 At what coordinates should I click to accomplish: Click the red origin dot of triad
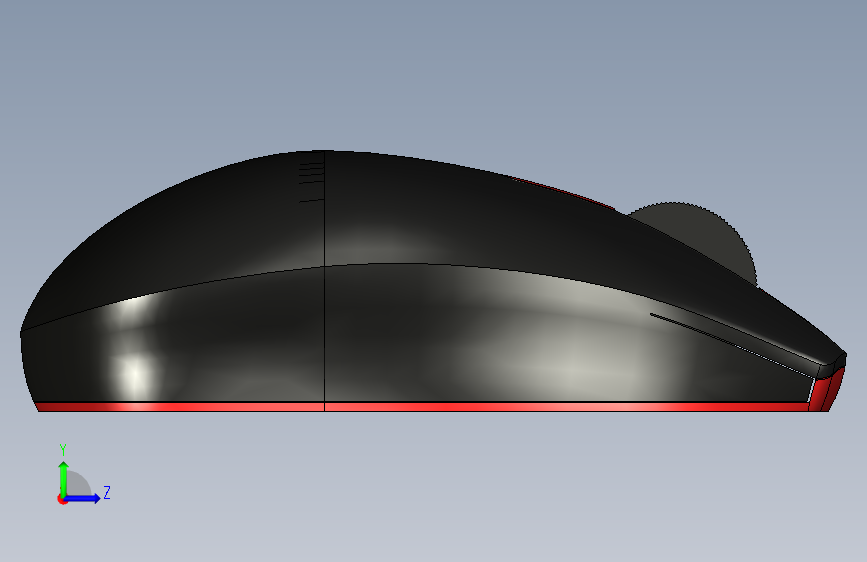62,499
